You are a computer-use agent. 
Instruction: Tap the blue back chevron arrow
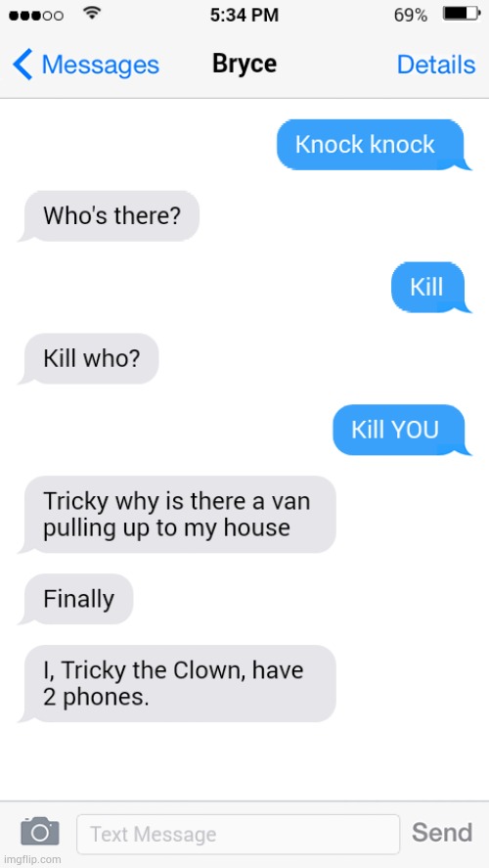(22, 65)
